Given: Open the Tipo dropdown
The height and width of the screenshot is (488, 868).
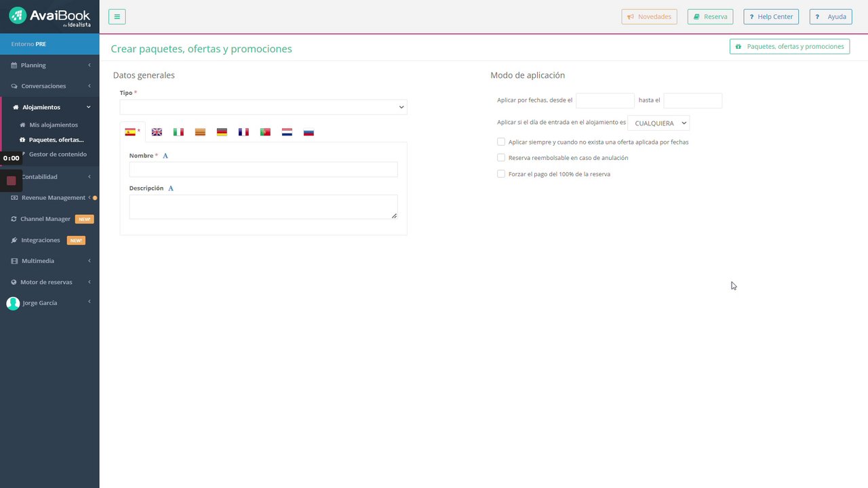Looking at the screenshot, I should (x=263, y=107).
